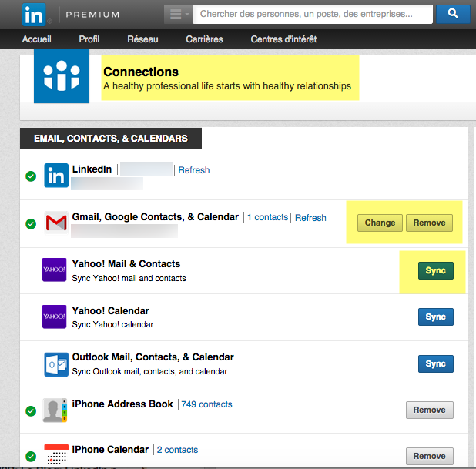The image size is (476, 469).
Task: Remove iPhone Address Book
Action: 430,410
